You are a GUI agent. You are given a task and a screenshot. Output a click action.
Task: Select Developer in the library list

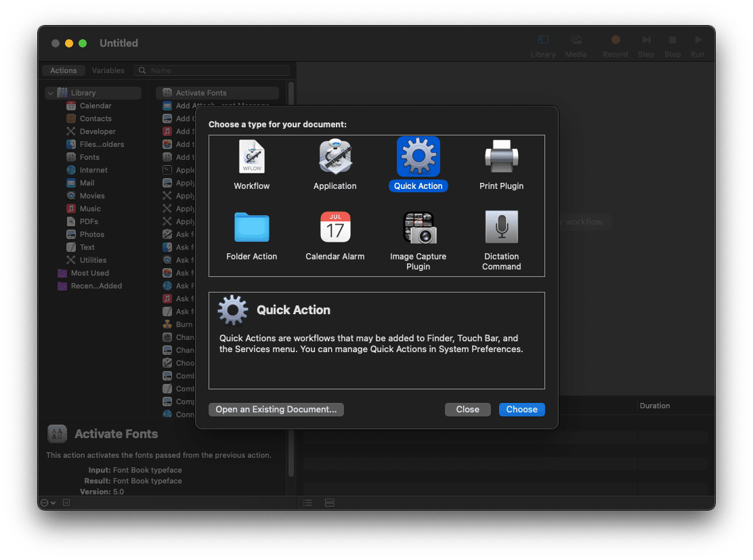98,131
